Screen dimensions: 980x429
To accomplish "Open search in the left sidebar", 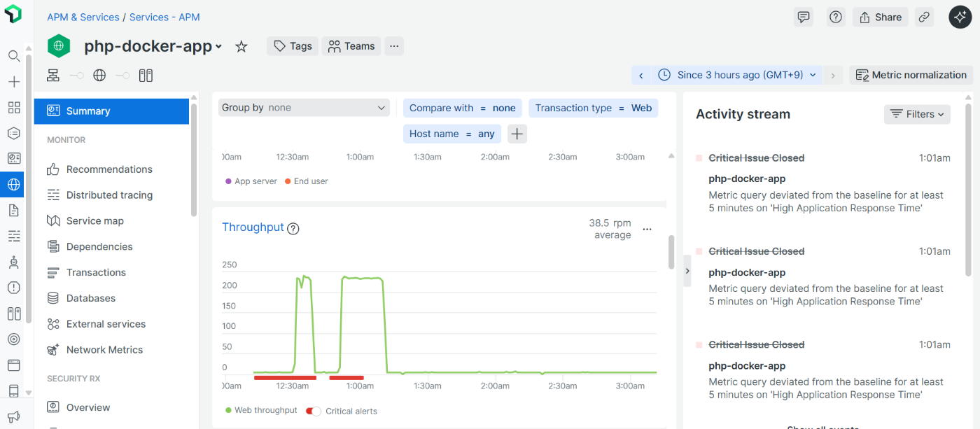I will pos(14,56).
